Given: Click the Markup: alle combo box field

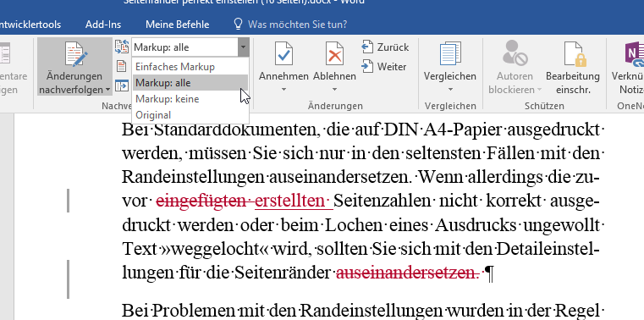Looking at the screenshot, I should (184, 47).
